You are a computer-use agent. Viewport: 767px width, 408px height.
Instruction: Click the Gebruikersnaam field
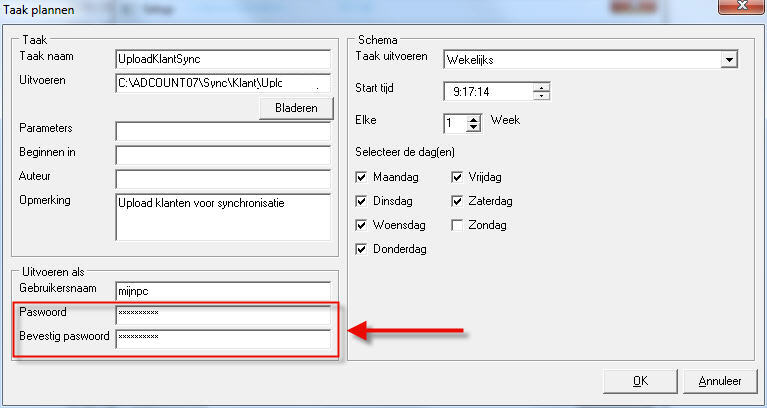[223, 291]
